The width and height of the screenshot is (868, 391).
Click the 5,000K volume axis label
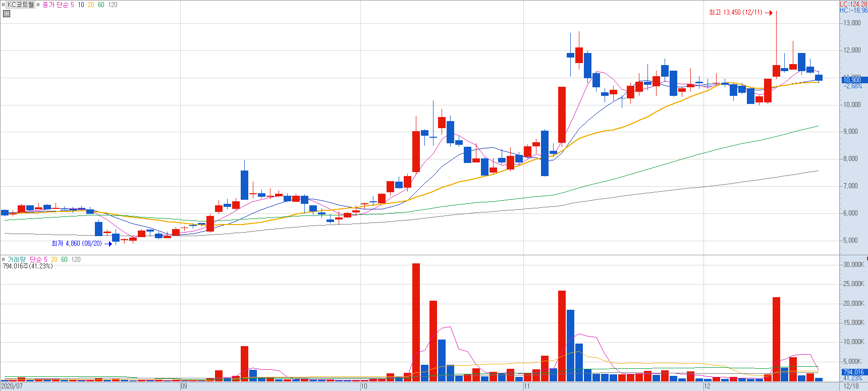click(852, 362)
